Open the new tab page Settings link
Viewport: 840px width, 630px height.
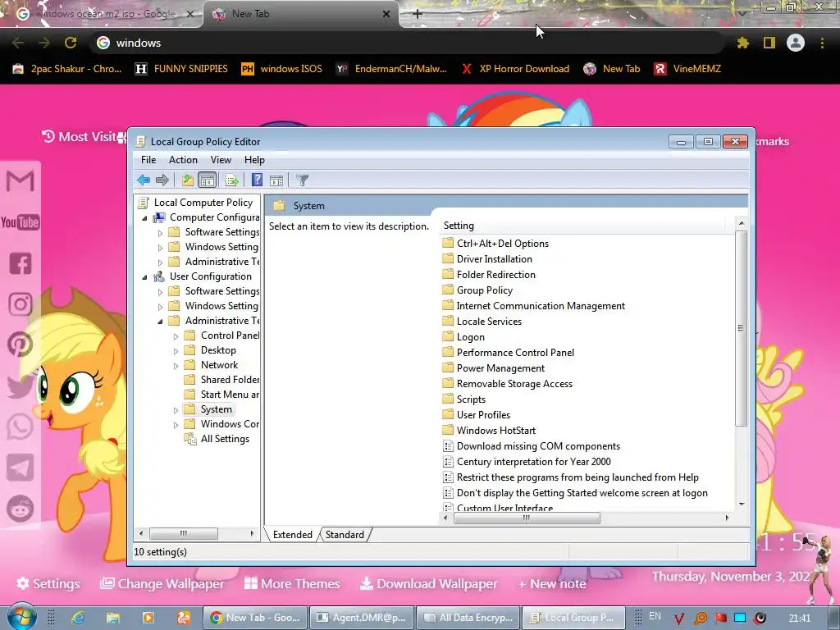[48, 583]
